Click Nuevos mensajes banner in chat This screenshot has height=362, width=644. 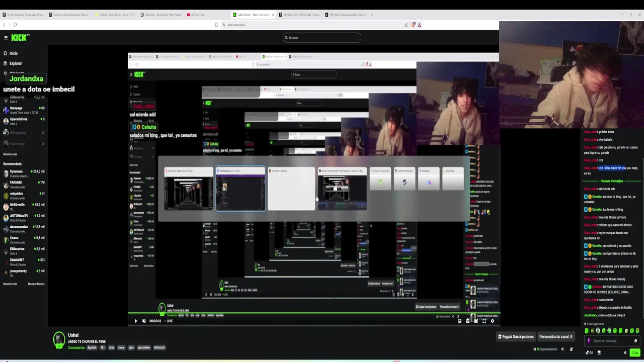tap(612, 181)
